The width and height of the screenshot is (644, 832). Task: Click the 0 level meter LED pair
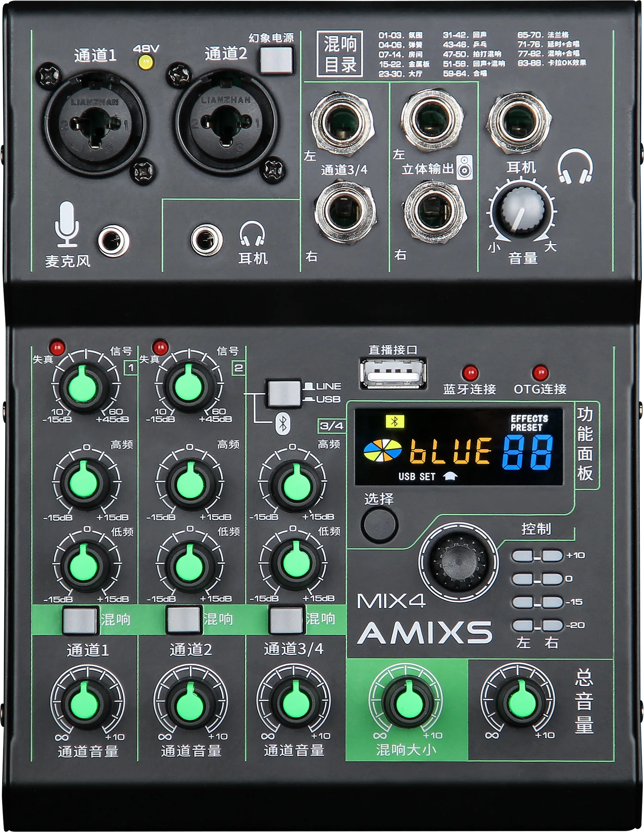click(537, 579)
